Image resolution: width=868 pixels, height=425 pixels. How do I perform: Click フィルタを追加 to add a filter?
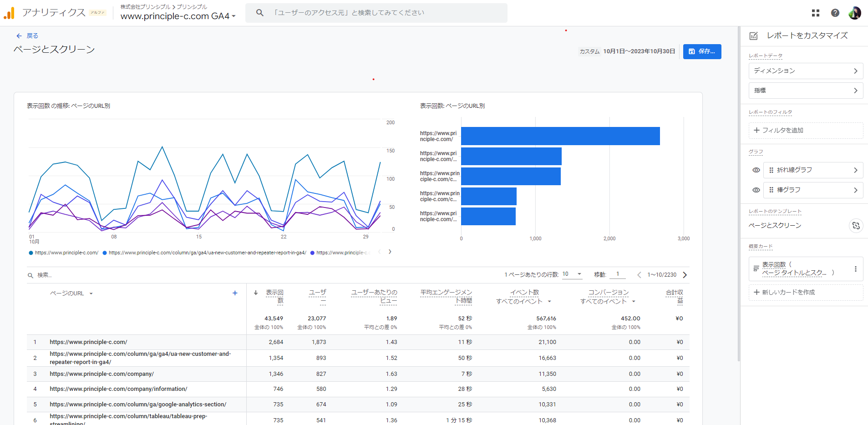pyautogui.click(x=805, y=131)
